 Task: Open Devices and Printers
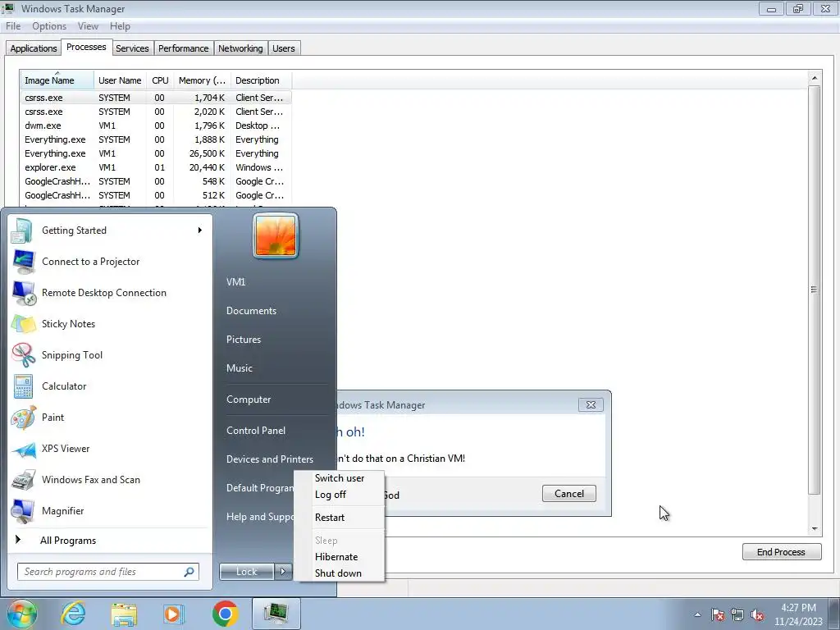(269, 459)
